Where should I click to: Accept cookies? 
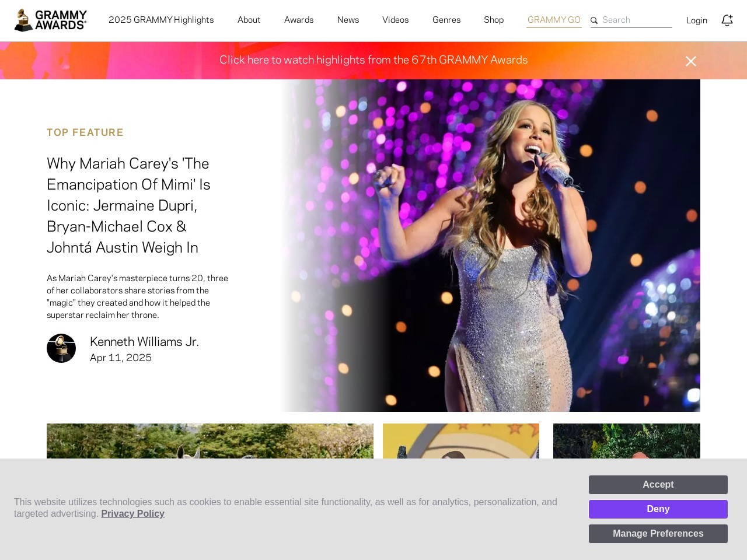pyautogui.click(x=658, y=485)
